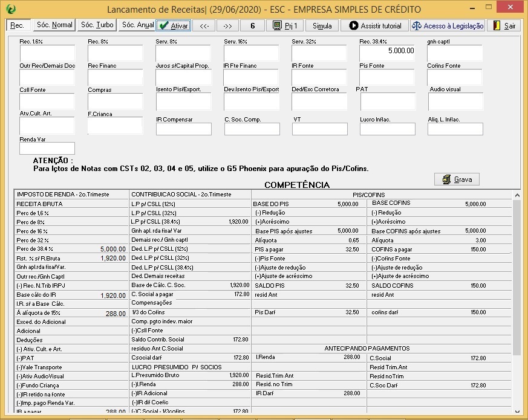Screen dimensions: 528x420
Task: Click the Renda Var input field
Action: [47, 148]
